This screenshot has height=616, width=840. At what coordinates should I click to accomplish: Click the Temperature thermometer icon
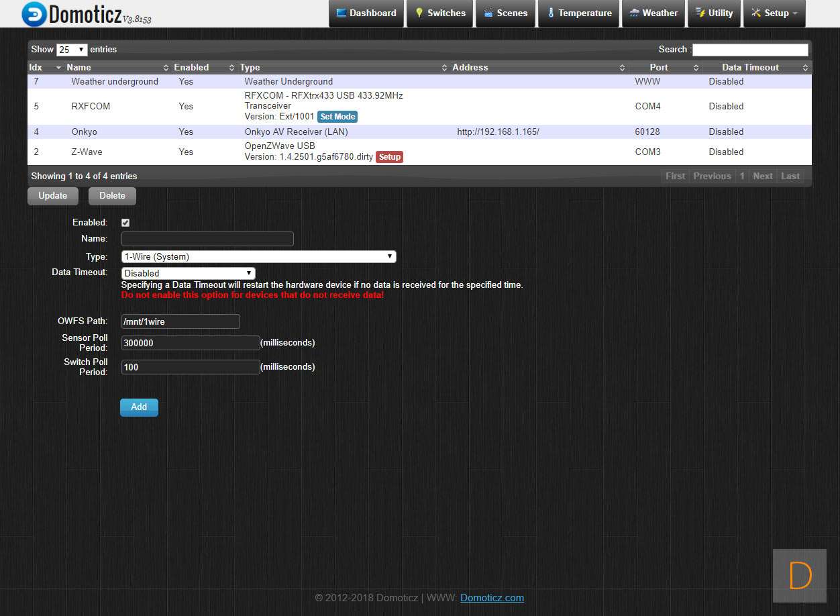point(551,13)
